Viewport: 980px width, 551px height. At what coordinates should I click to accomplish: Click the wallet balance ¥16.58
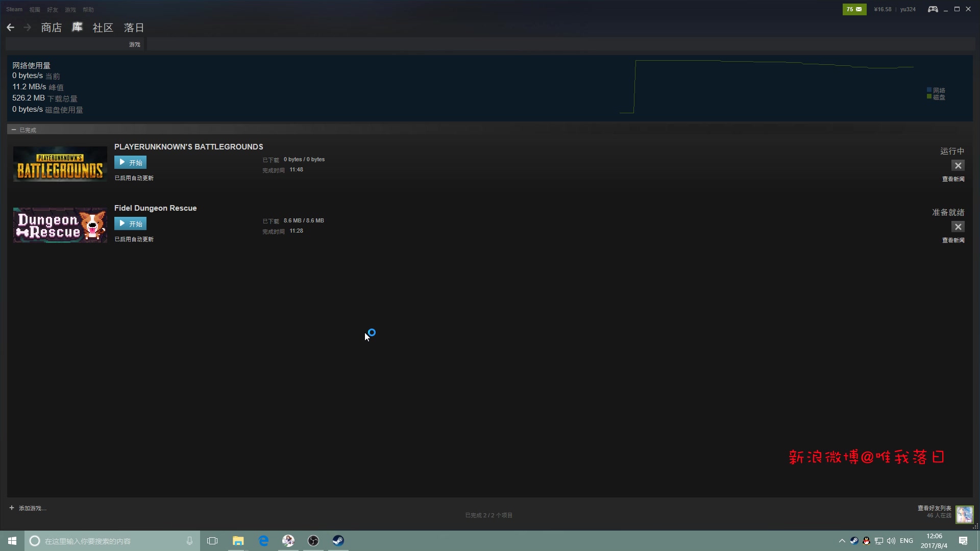click(883, 9)
